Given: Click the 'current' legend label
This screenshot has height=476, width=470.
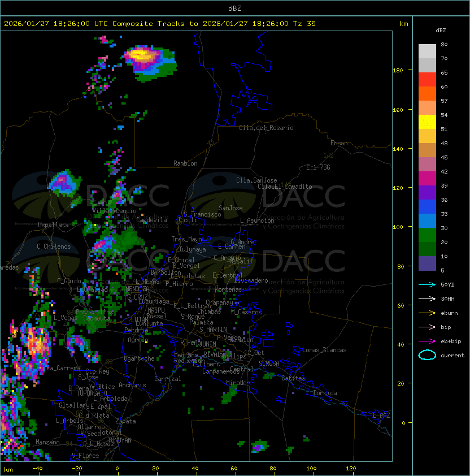Looking at the screenshot, I should coord(452,356).
